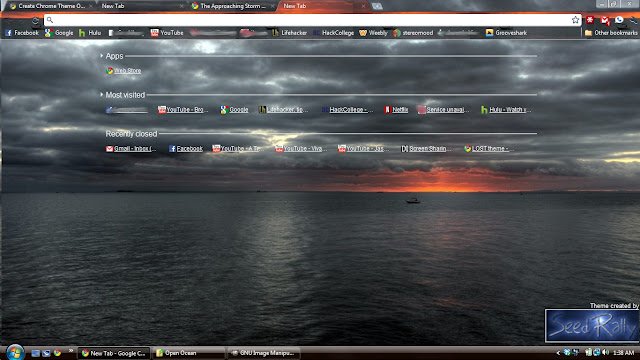Open the Gmail checker extension icon
The width and height of the screenshot is (640, 360).
(x=605, y=20)
